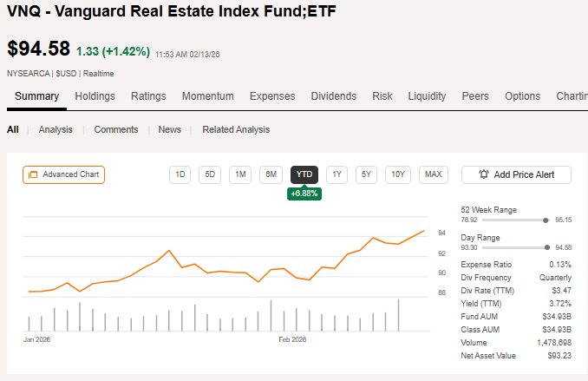This screenshot has height=381, width=588.
Task: Click the bell icon for price alert
Action: coord(484,174)
